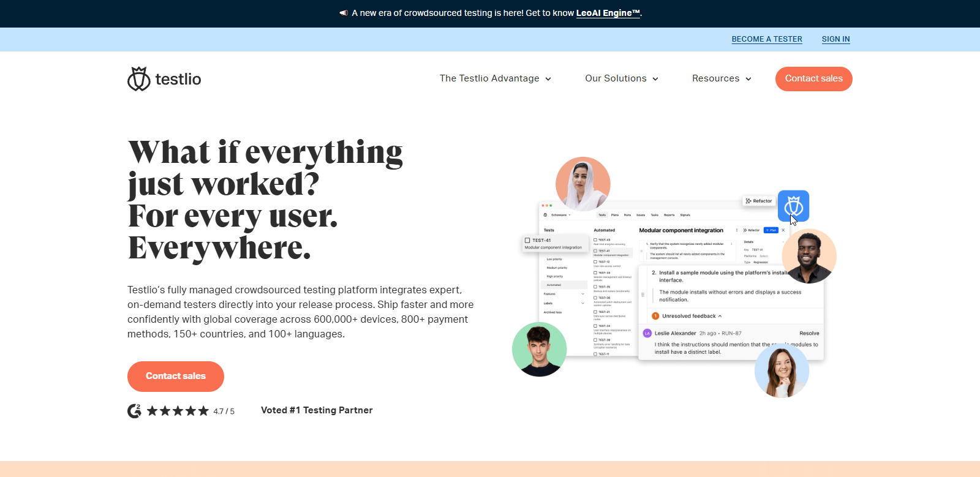Switch to the Issues tab in the mockup
This screenshot has height=477, width=980.
[x=641, y=215]
